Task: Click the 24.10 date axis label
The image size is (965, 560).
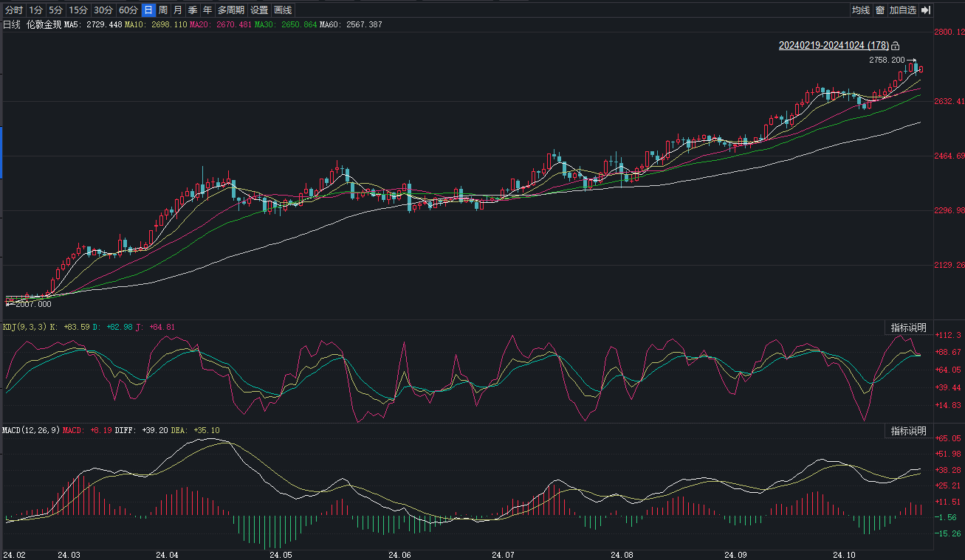Action: pyautogui.click(x=844, y=554)
